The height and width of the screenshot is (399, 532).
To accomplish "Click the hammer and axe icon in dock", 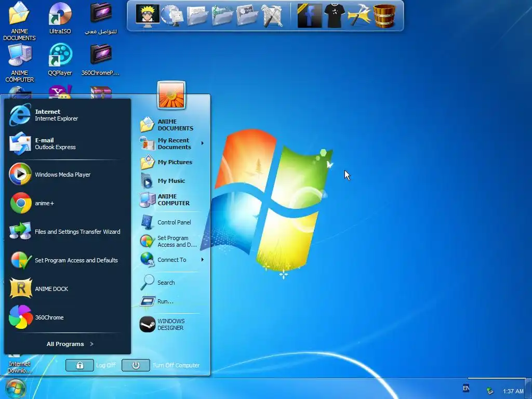I will (x=360, y=16).
